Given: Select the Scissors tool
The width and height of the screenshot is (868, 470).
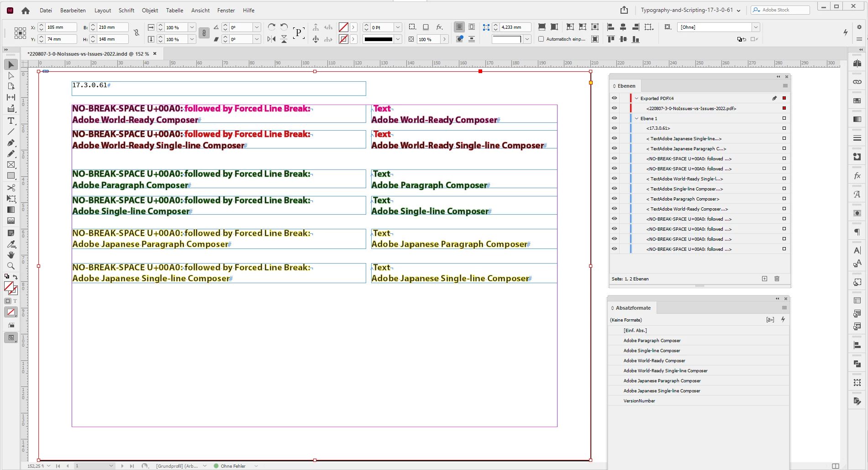Looking at the screenshot, I should pos(11,188).
